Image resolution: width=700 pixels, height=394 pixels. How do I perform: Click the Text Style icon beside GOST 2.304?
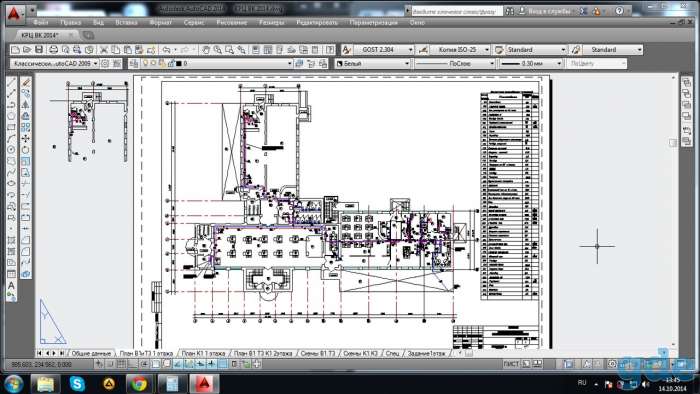[x=346, y=50]
